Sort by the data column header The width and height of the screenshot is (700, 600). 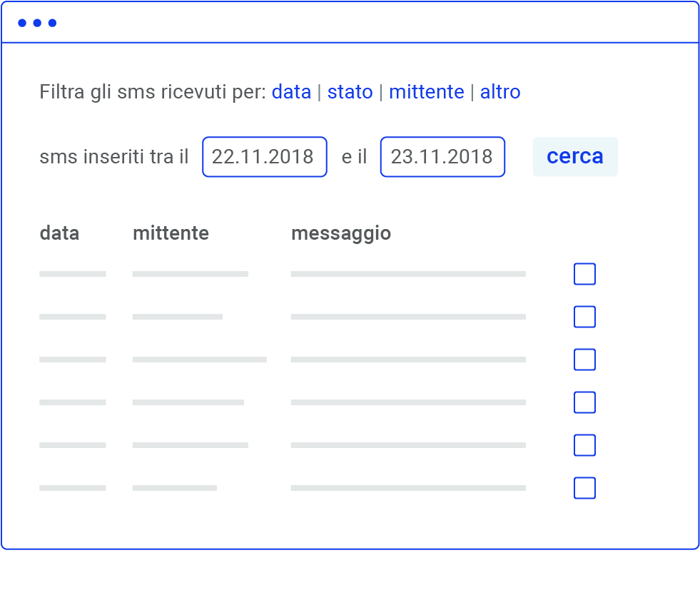tap(59, 233)
